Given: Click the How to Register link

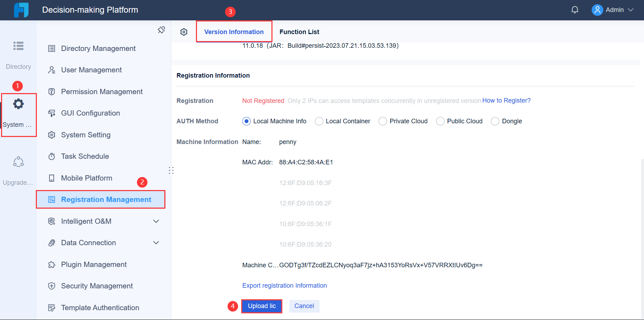Looking at the screenshot, I should click(506, 100).
